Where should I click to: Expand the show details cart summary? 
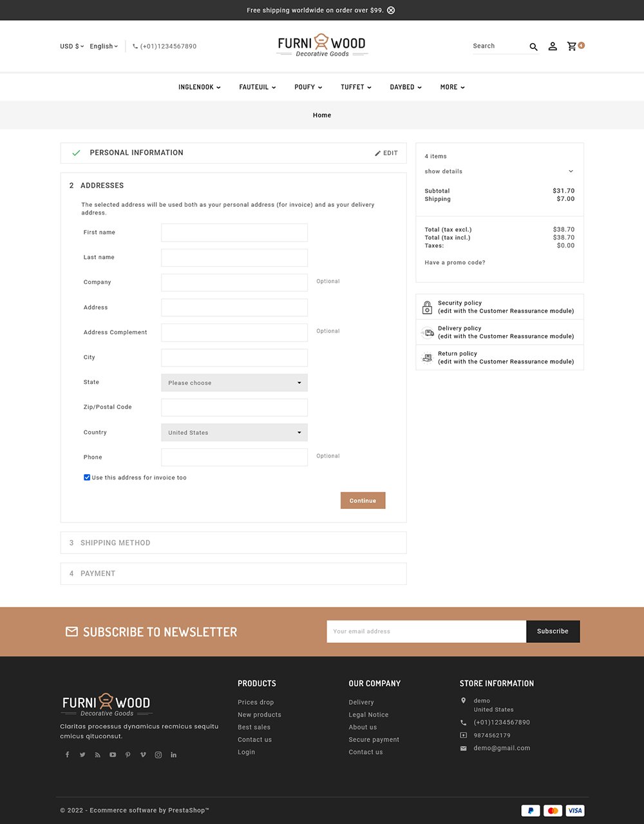click(x=443, y=171)
